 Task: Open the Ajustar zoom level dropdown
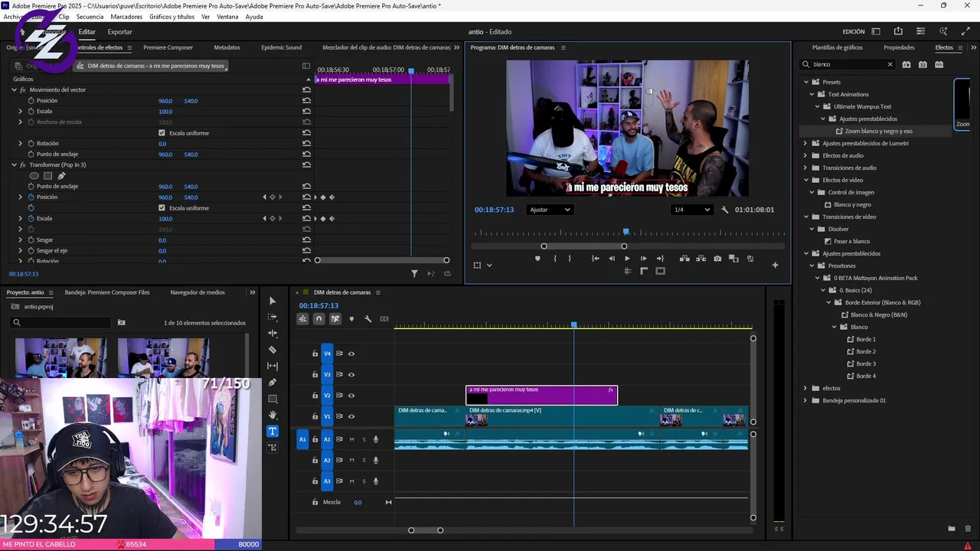pyautogui.click(x=550, y=210)
